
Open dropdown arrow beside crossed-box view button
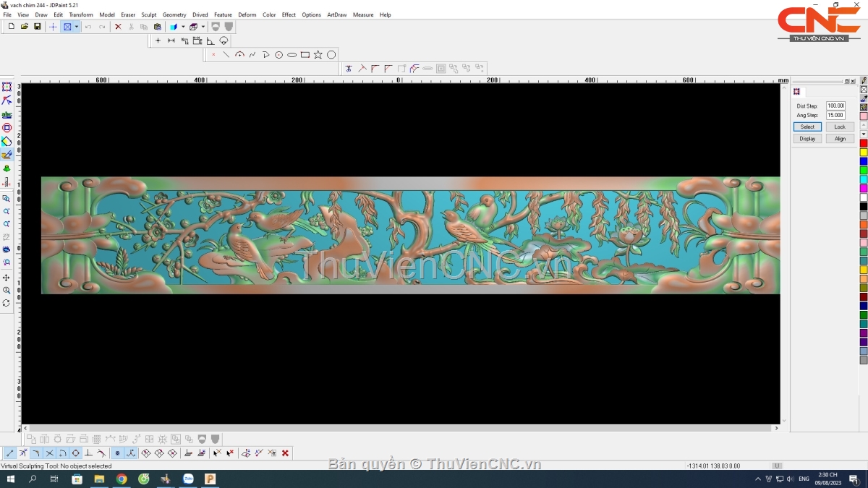point(77,27)
